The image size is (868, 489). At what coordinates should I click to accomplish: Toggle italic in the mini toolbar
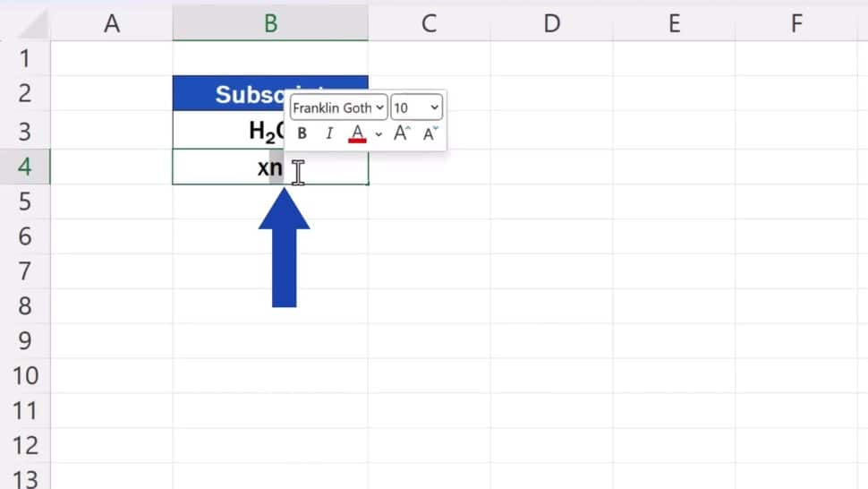(x=328, y=133)
